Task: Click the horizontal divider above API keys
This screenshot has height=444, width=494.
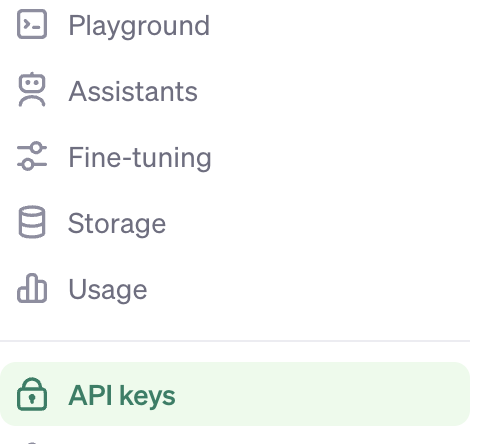Action: point(235,341)
